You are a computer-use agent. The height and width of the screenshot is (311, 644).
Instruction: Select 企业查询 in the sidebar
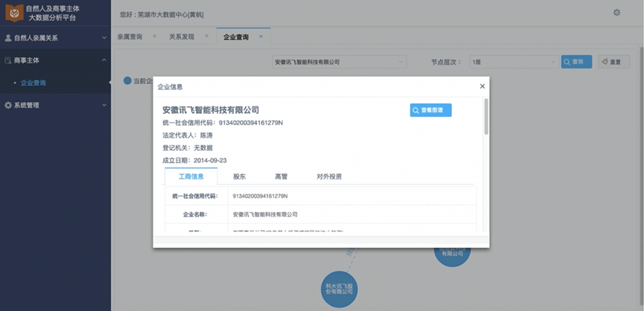pyautogui.click(x=34, y=83)
